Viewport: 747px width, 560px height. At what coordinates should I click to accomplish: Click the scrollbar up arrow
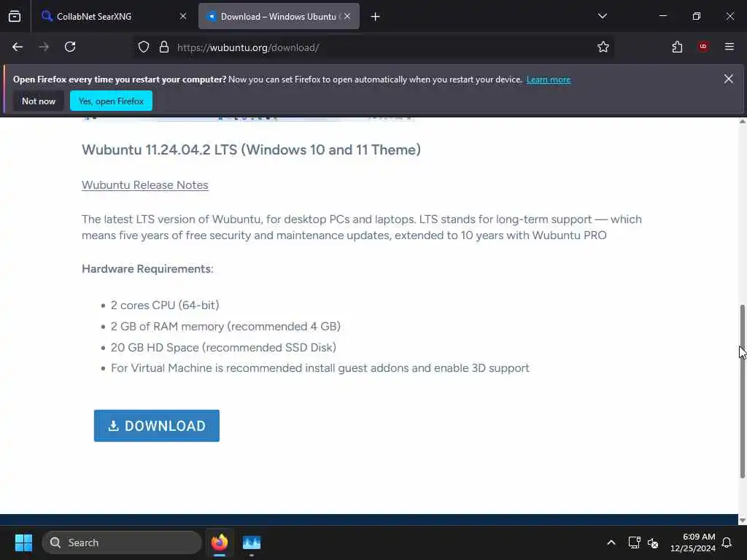[x=742, y=122]
